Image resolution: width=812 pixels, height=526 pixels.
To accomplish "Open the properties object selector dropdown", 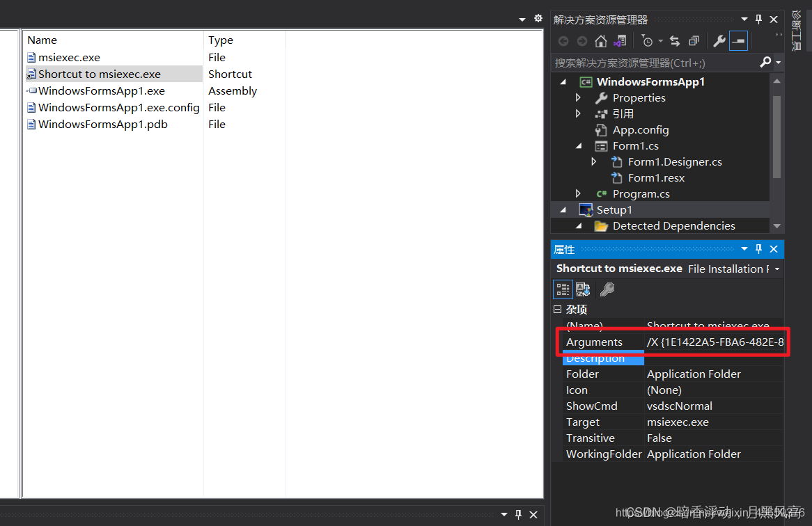I will tap(777, 269).
